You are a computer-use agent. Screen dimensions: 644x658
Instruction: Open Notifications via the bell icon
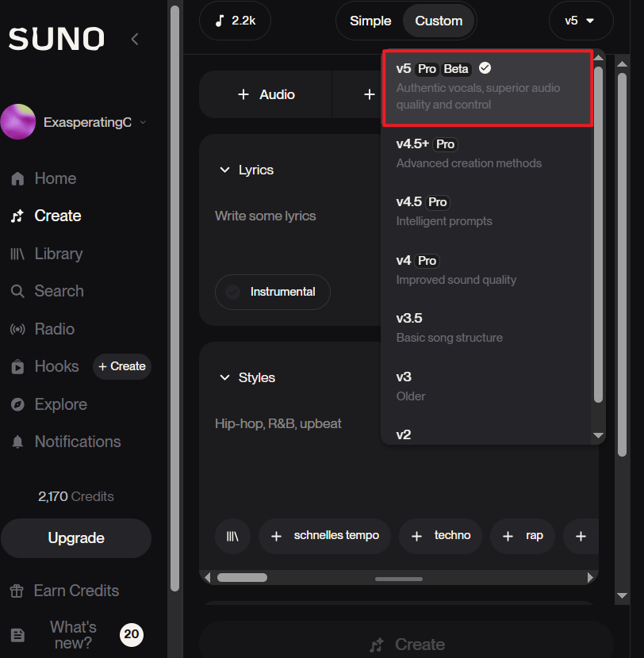17,442
